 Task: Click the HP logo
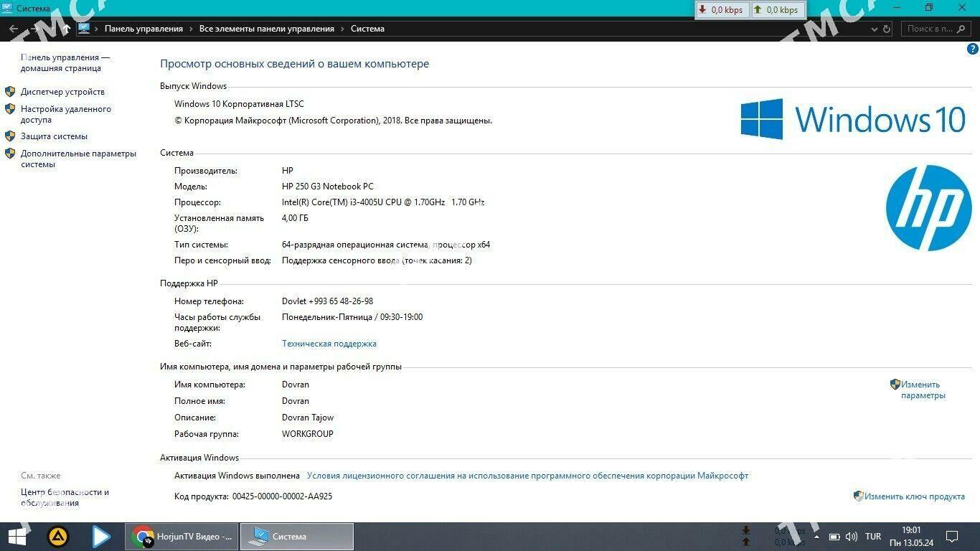(x=928, y=208)
